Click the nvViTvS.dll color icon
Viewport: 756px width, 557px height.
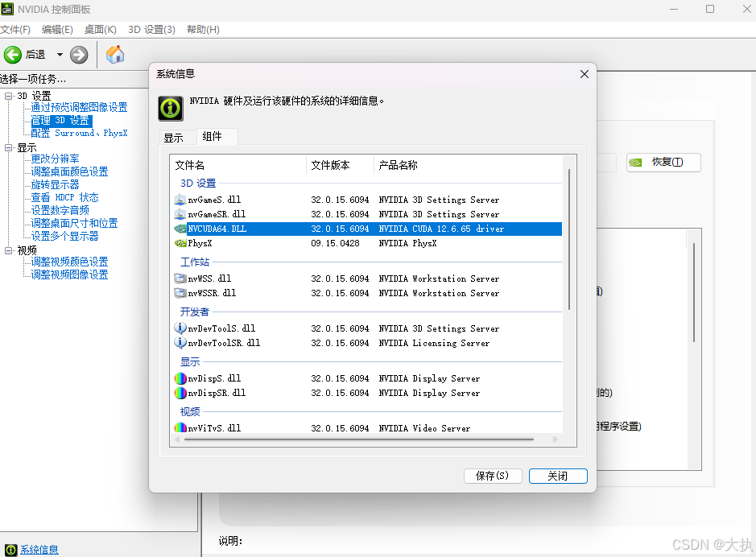pyautogui.click(x=180, y=427)
